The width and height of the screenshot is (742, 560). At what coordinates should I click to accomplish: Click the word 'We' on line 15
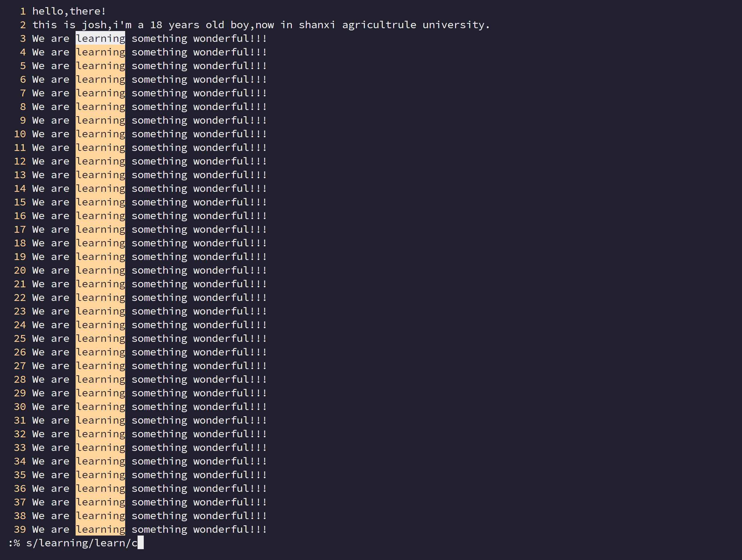point(38,202)
